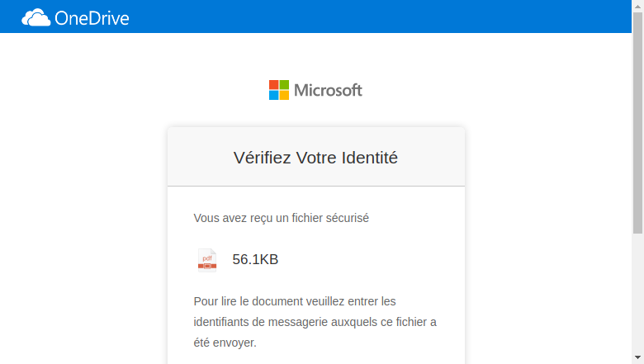Click the green square of Microsoft logo
The height and width of the screenshot is (364, 644).
pos(284,85)
